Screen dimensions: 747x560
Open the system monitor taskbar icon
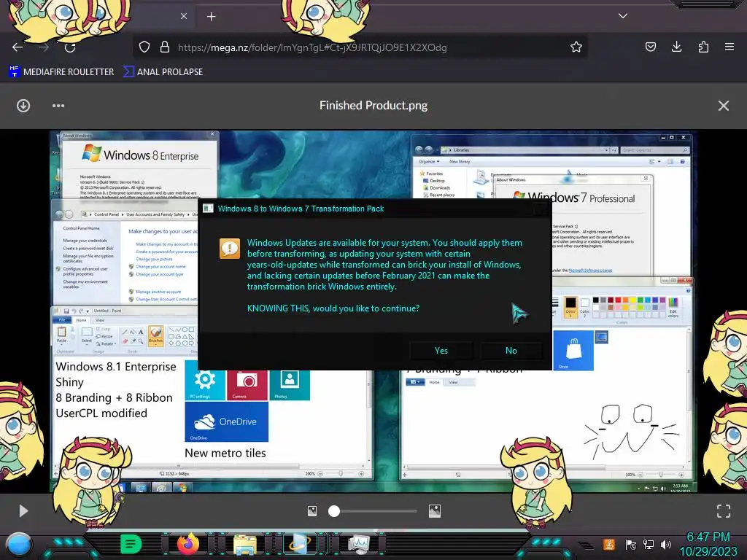tap(358, 544)
